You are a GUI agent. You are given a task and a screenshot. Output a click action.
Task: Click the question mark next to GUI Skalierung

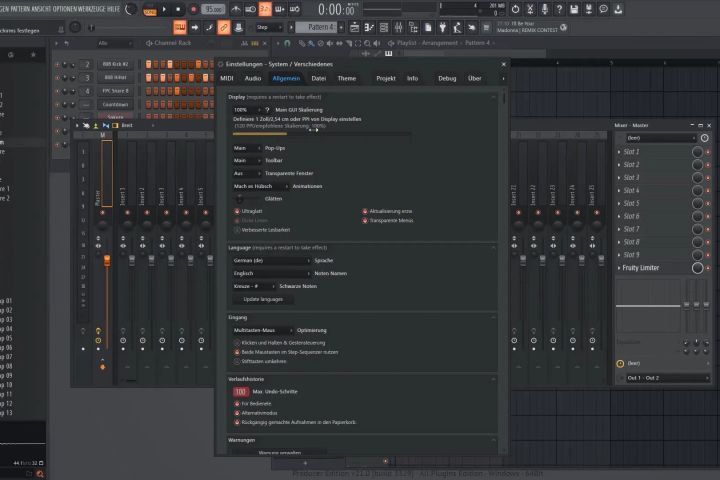pos(268,110)
